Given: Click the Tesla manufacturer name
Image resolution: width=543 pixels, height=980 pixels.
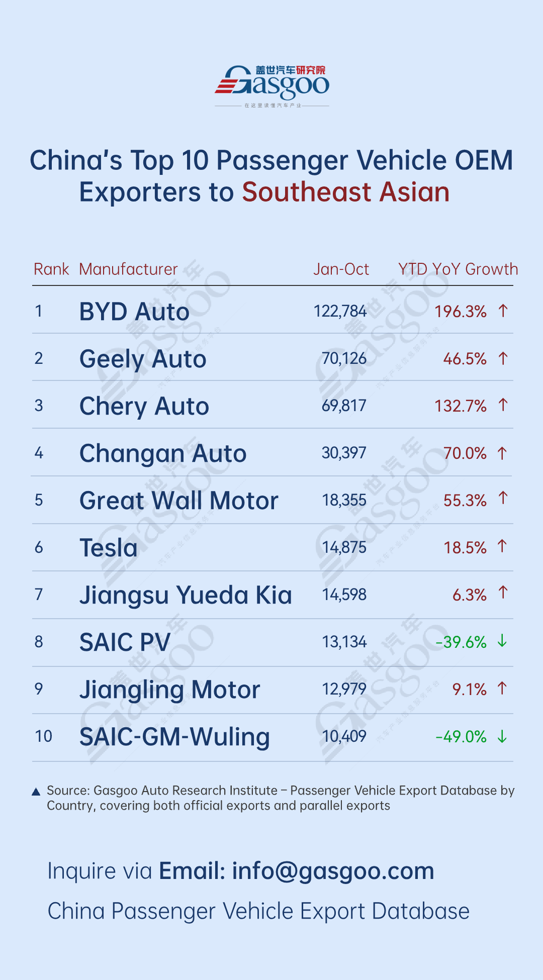Looking at the screenshot, I should (x=109, y=548).
